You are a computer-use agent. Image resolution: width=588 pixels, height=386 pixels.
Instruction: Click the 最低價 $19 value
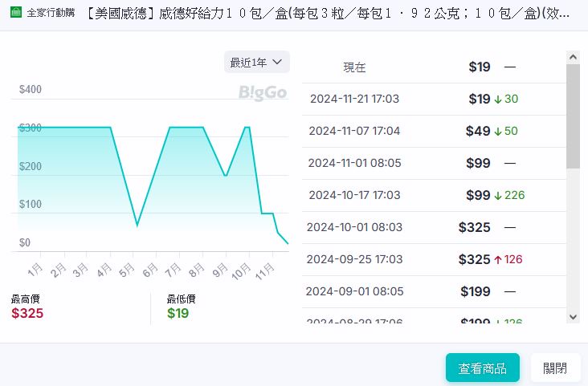point(178,313)
